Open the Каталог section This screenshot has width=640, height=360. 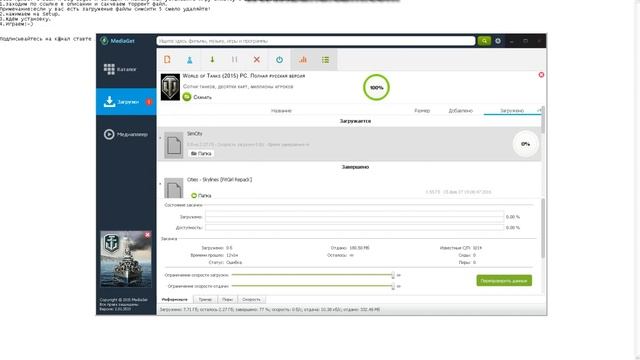pyautogui.click(x=126, y=69)
